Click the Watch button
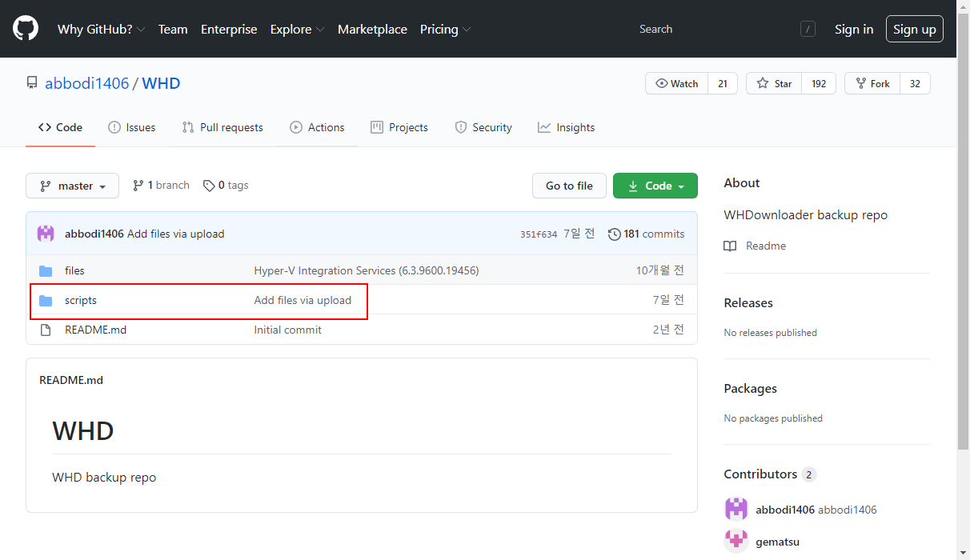 677,83
